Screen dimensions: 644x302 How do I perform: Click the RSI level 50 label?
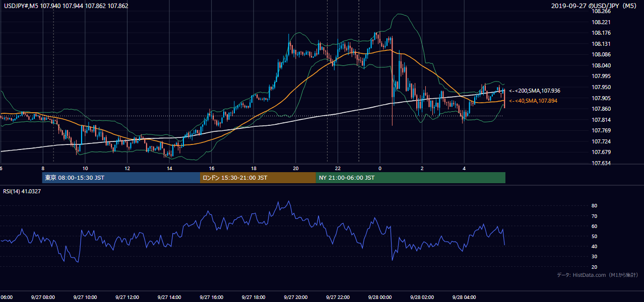[595, 236]
